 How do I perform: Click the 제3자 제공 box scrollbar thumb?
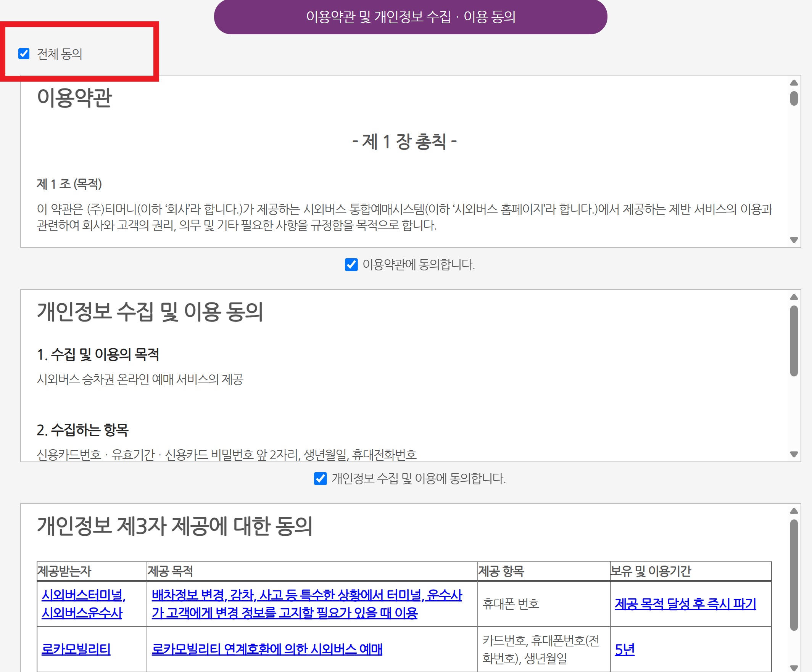point(794,575)
